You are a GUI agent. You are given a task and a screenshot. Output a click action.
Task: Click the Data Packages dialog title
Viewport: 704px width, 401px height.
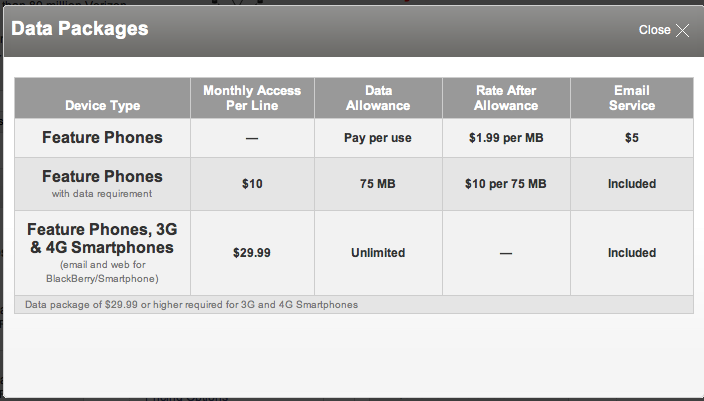click(80, 29)
